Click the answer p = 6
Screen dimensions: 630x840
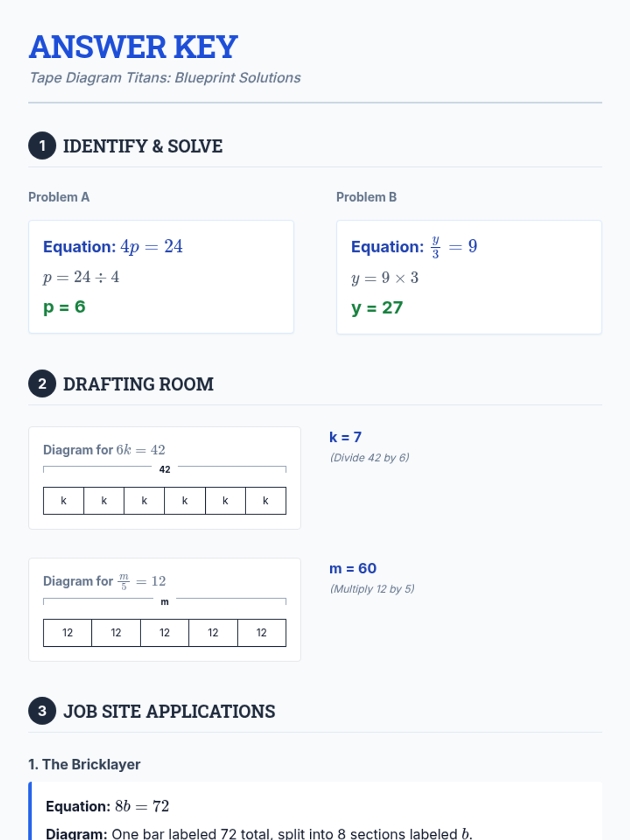[x=64, y=307]
